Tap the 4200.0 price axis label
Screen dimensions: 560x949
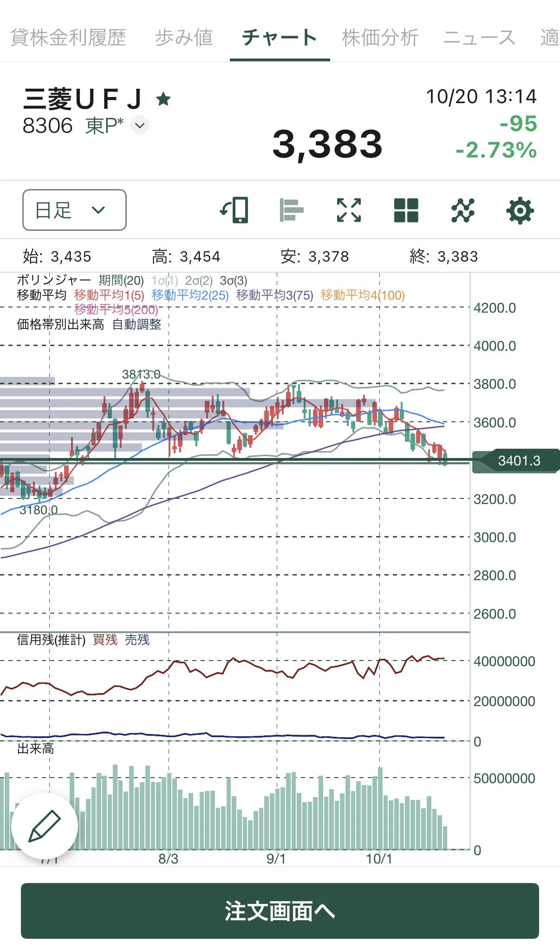[x=495, y=308]
